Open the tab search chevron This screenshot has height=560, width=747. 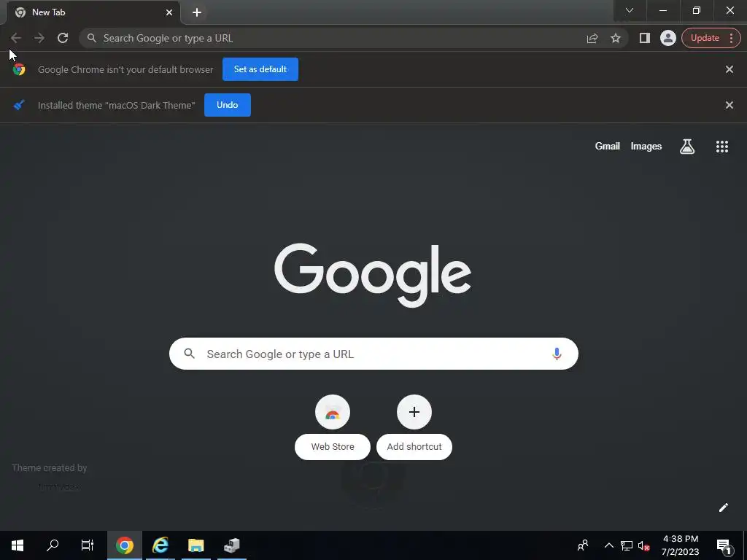pyautogui.click(x=630, y=10)
